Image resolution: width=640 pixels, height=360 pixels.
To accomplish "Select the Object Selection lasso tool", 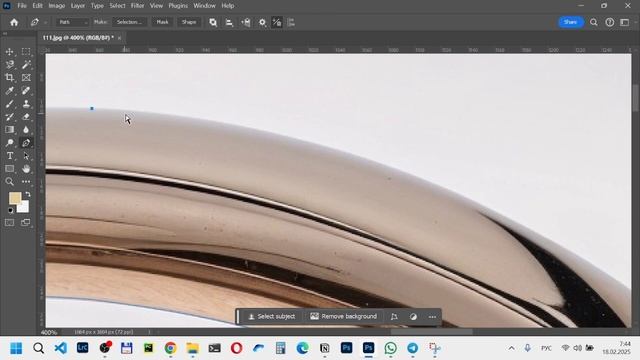I will point(9,64).
